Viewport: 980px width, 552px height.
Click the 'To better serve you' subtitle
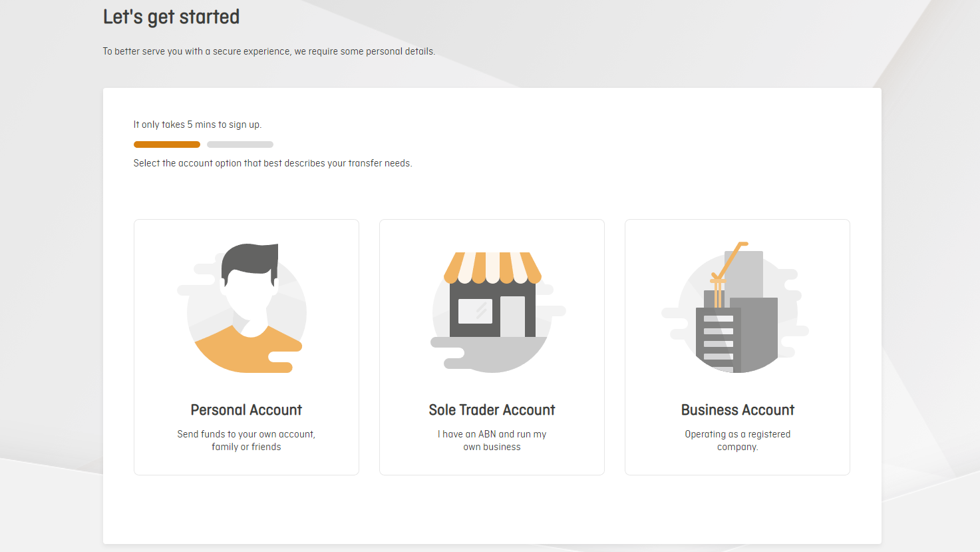[269, 51]
